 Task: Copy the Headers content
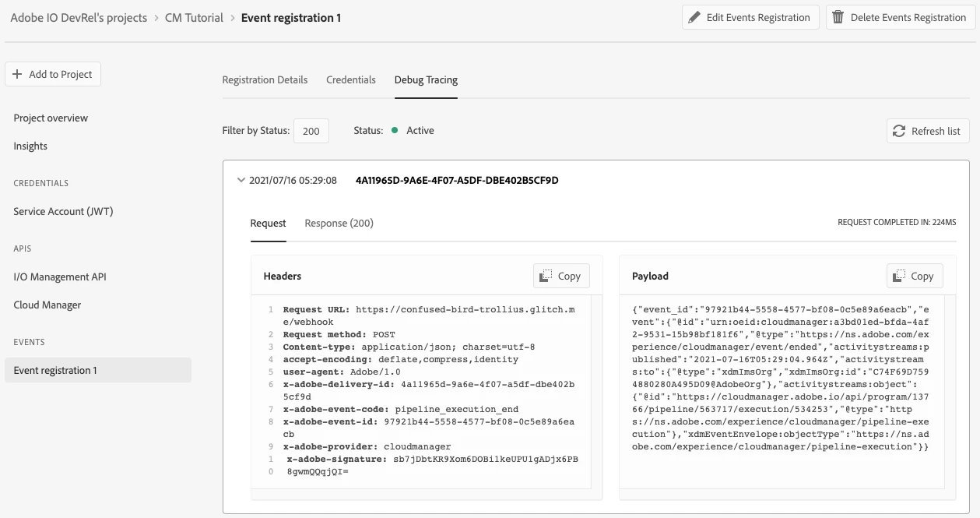(561, 276)
